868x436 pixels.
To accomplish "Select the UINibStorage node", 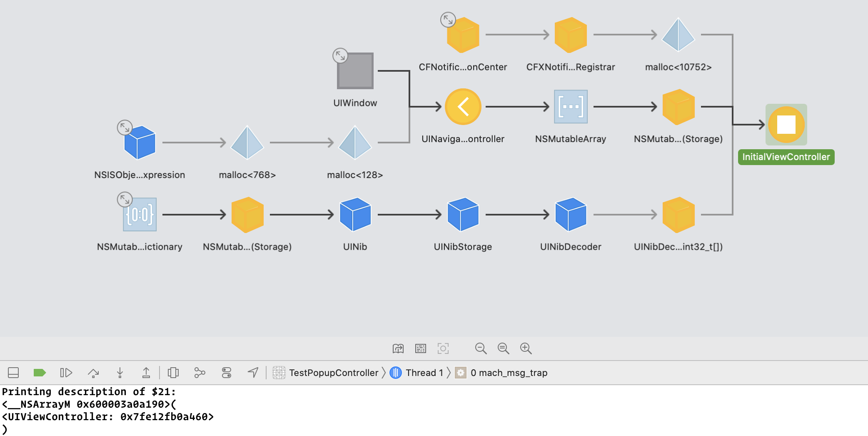I will click(463, 215).
